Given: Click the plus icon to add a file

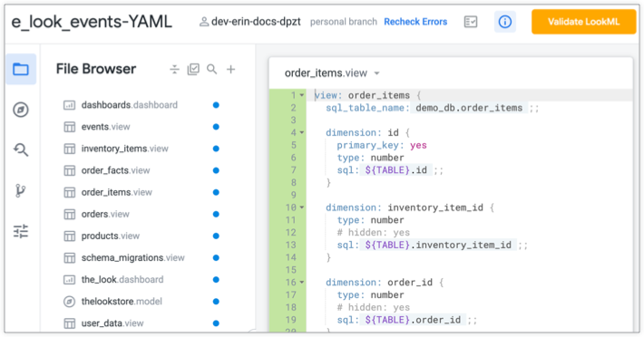Looking at the screenshot, I should pyautogui.click(x=230, y=69).
